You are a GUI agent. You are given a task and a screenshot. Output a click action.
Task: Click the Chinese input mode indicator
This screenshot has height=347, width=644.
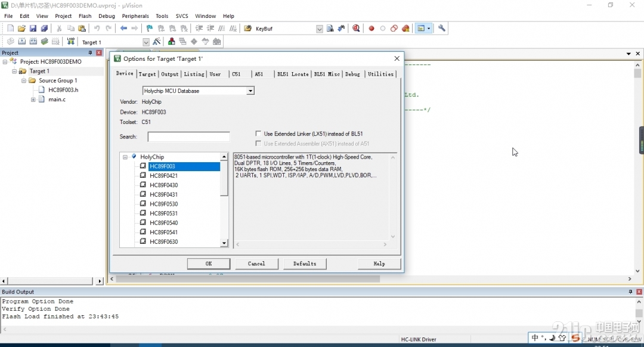tap(535, 337)
